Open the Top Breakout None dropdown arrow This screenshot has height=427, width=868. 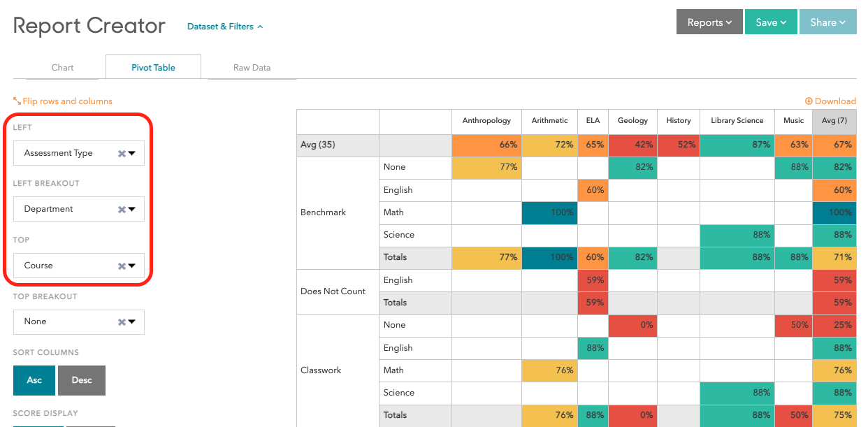point(131,321)
